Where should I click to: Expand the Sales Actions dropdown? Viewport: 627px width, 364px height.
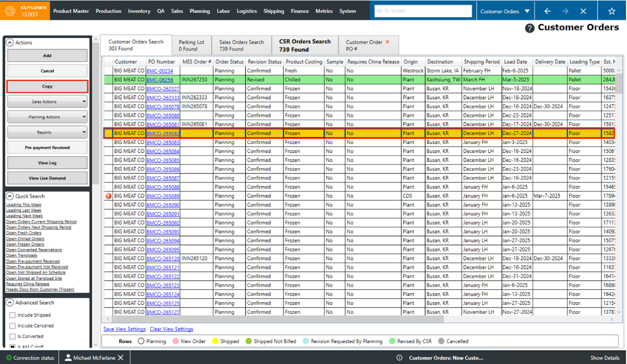pyautogui.click(x=47, y=102)
